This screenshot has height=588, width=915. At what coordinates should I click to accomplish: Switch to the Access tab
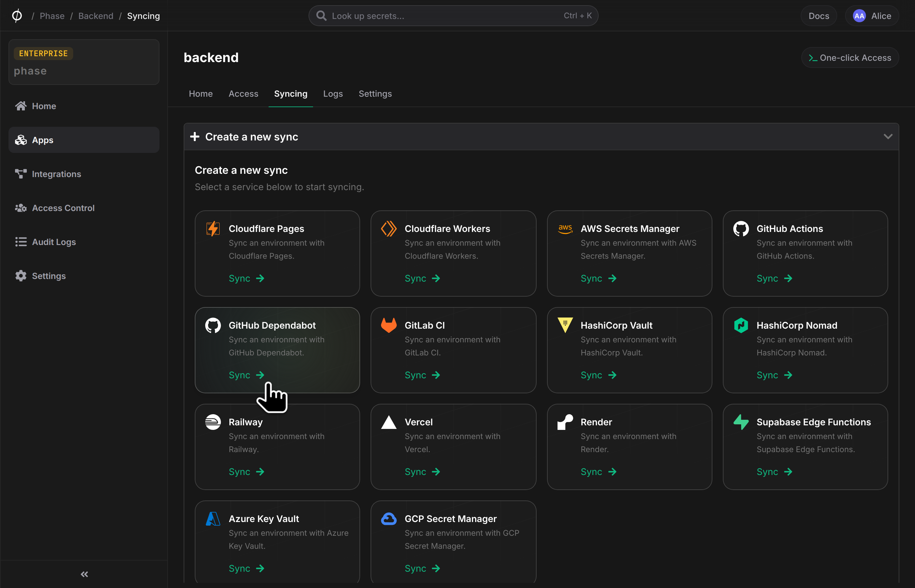pos(243,93)
